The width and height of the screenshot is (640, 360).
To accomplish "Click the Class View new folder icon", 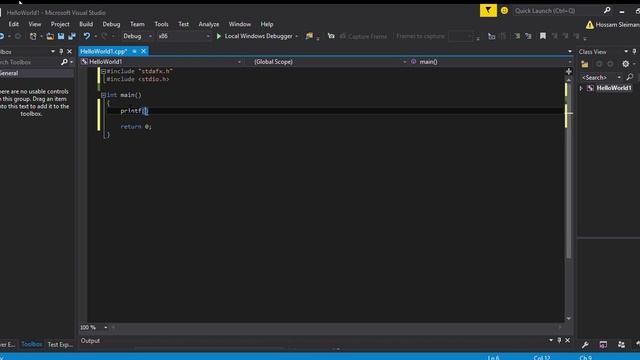I will 584,64.
